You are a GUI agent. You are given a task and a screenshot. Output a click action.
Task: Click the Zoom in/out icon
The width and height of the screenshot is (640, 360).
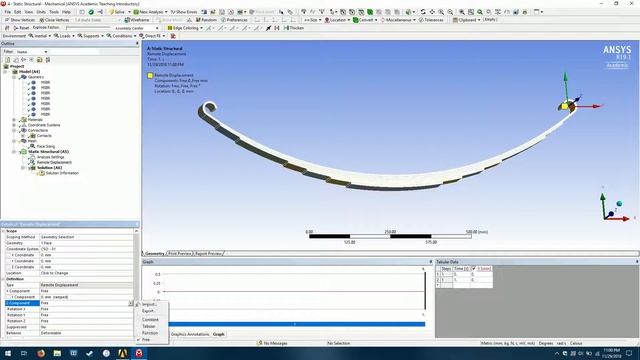pyautogui.click(x=441, y=12)
